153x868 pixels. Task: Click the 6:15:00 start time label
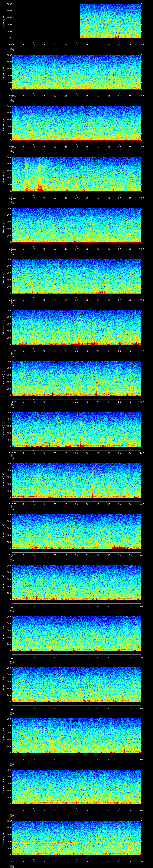(12, 606)
